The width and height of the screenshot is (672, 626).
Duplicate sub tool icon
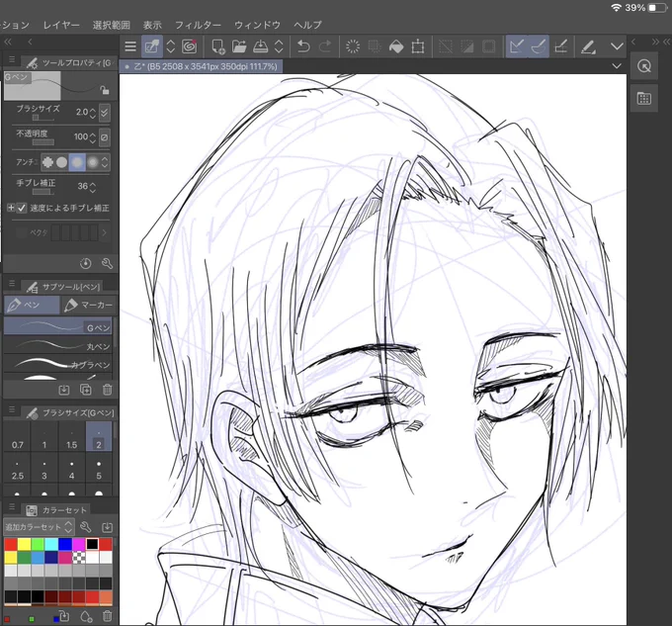(x=86, y=390)
